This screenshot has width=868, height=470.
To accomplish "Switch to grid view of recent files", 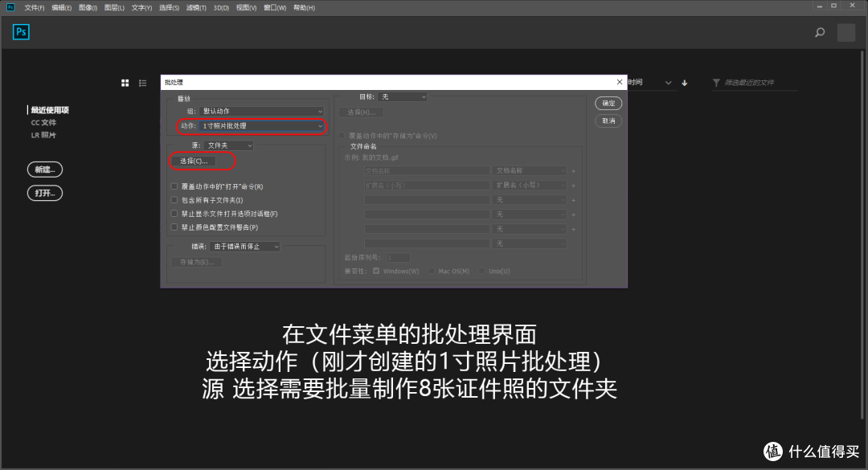I will [125, 82].
